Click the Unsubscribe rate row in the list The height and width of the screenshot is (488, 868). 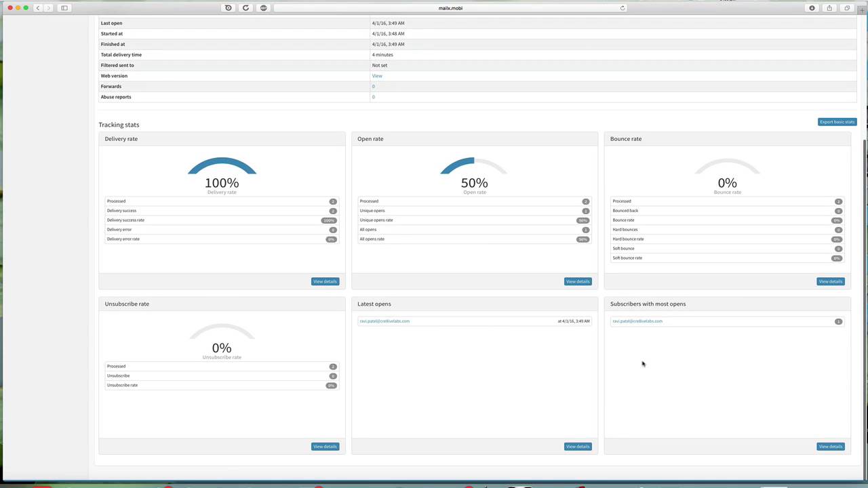222,386
